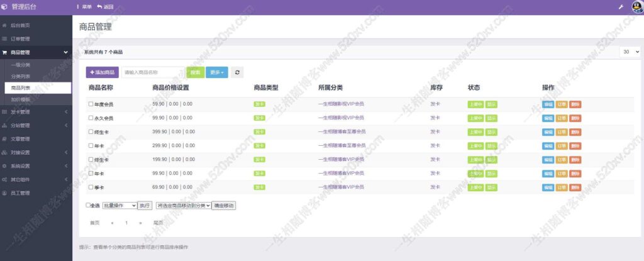
Task: Select the 商品管理 shopping cart icon
Action: point(4,53)
